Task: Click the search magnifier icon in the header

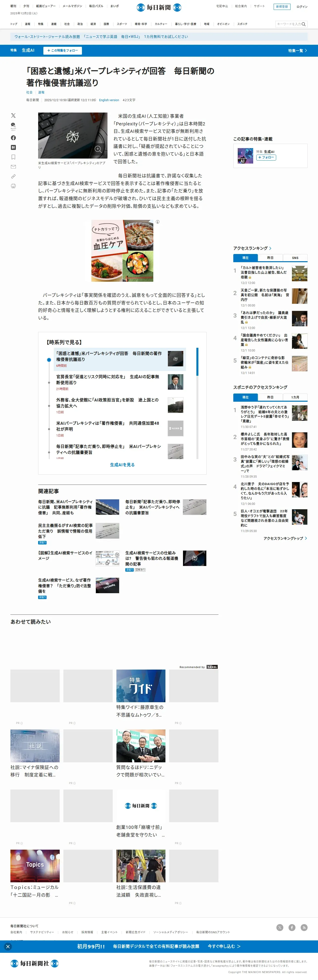Action: pyautogui.click(x=304, y=24)
